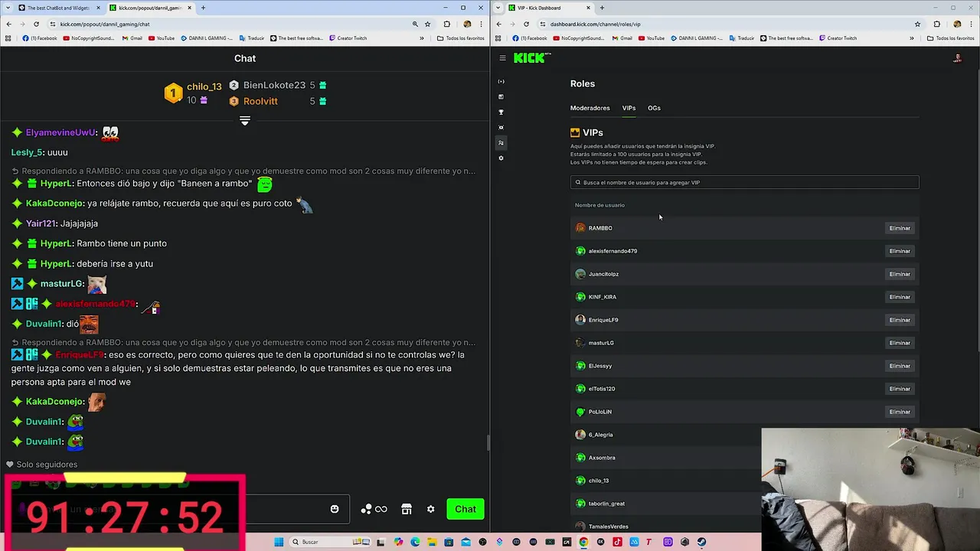Open the community roles sidebar icon
Viewport: 980px width, 551px height.
click(501, 142)
